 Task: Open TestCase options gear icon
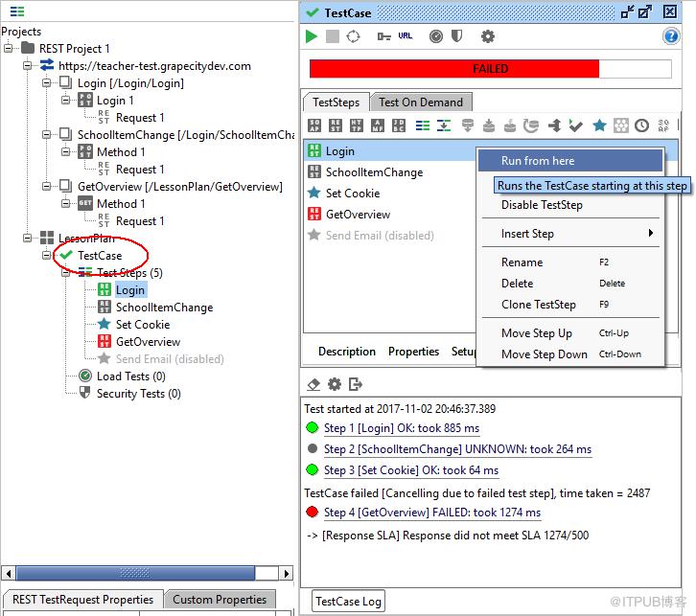487,36
